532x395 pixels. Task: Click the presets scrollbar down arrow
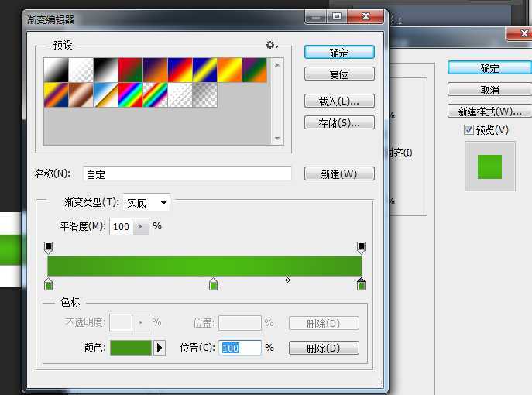(277, 138)
